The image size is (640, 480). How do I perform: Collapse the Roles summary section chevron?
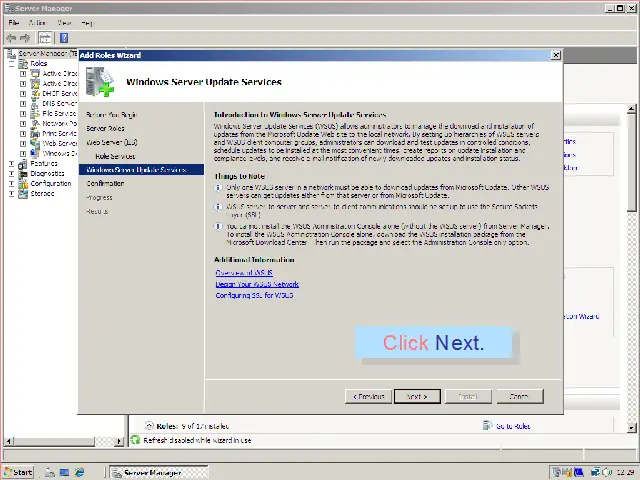[149, 426]
